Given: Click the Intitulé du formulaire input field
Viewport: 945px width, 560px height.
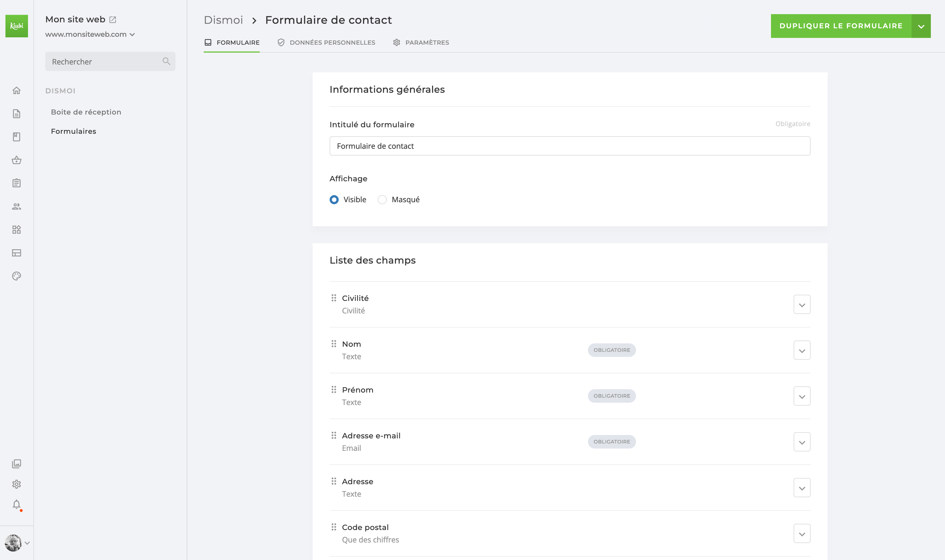Looking at the screenshot, I should [x=570, y=146].
